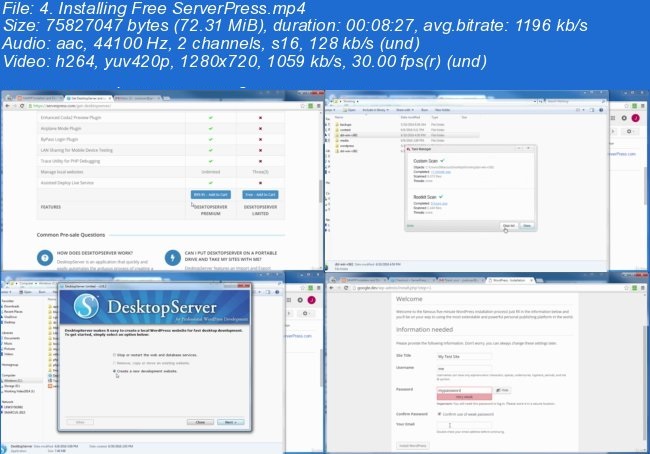Expand the Share with dropdown

pyautogui.click(x=405, y=110)
